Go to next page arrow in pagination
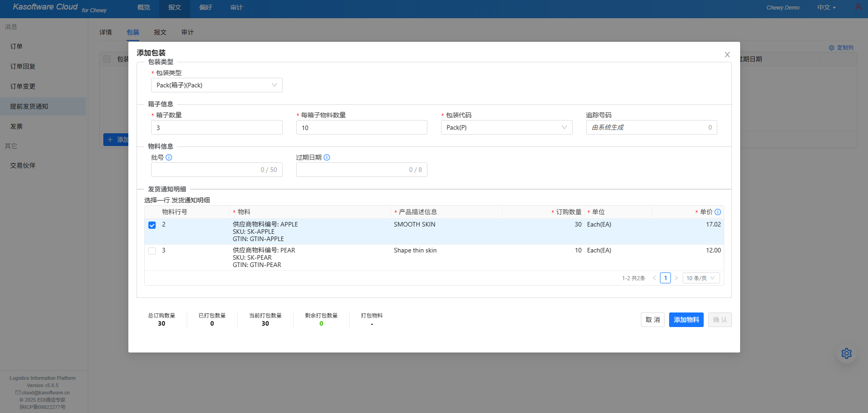 (676, 278)
